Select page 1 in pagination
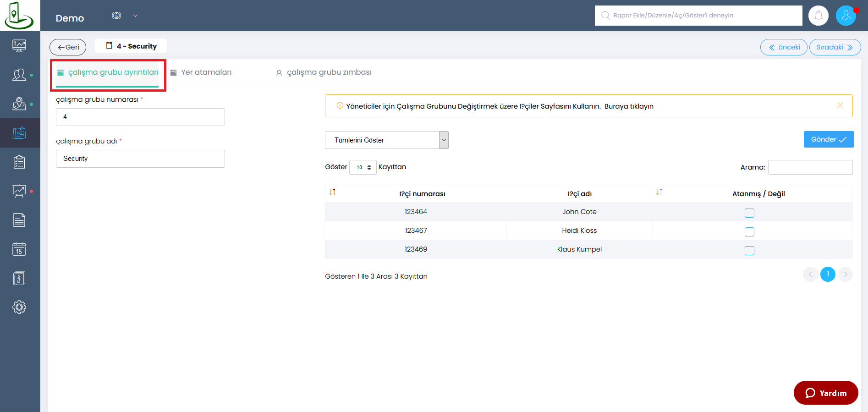Viewport: 868px width, 412px height. (828, 274)
